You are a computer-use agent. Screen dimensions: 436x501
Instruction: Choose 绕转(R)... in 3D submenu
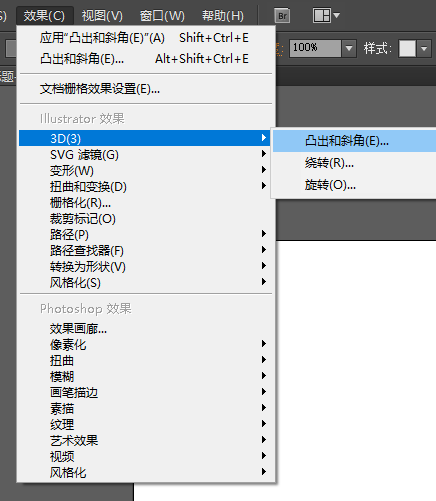[x=354, y=163]
